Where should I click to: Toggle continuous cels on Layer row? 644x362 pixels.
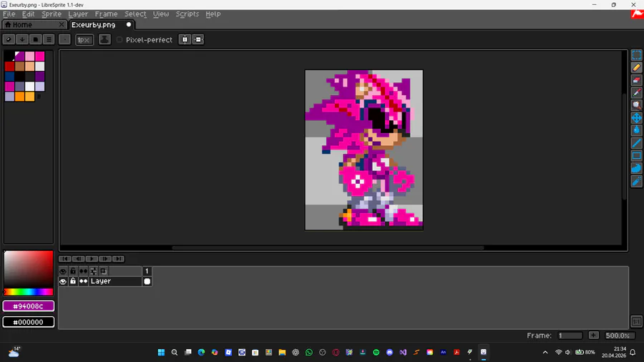pos(84,282)
